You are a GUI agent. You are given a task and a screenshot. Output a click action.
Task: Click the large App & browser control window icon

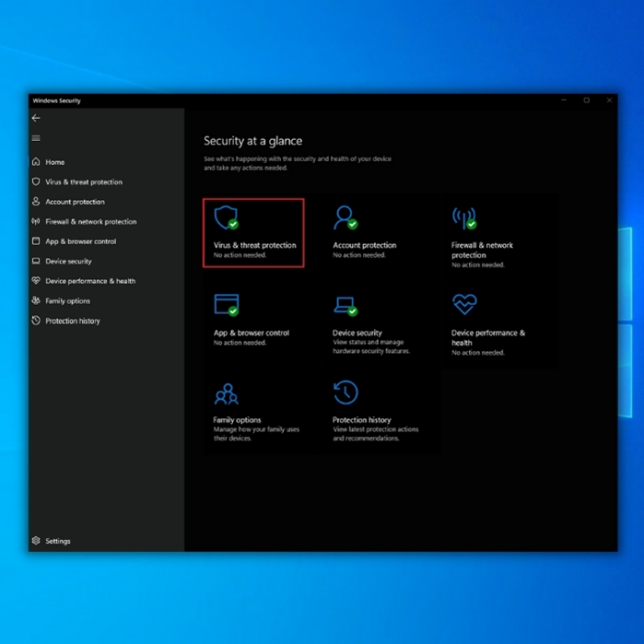(227, 305)
